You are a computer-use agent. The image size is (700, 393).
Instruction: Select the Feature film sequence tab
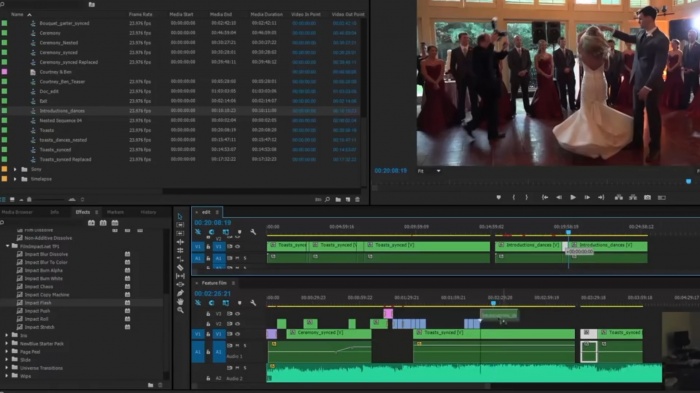coord(214,283)
